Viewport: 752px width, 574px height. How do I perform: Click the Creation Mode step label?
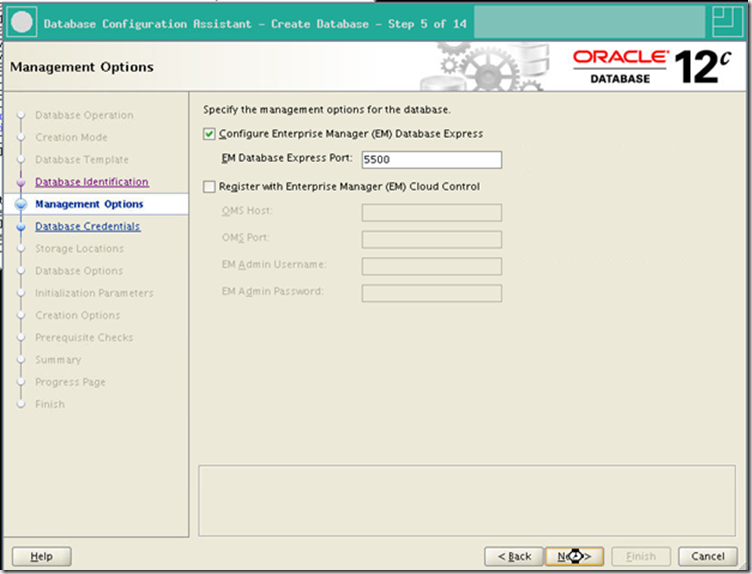(x=71, y=137)
